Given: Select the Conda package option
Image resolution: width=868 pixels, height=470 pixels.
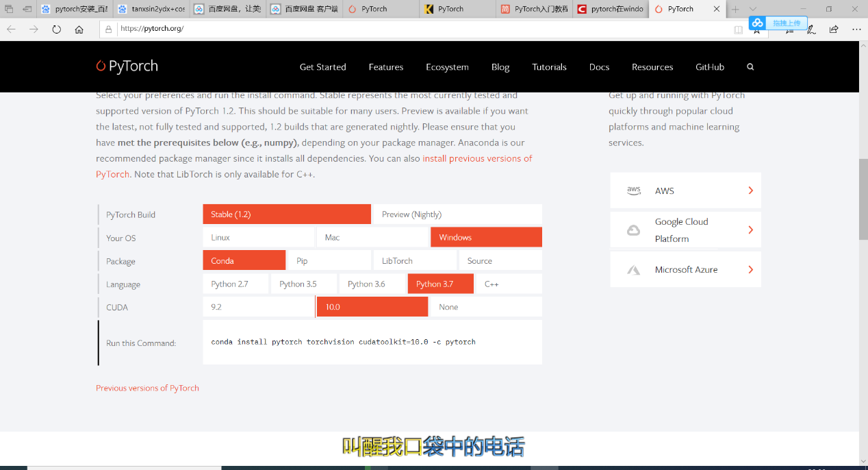Looking at the screenshot, I should click(244, 260).
